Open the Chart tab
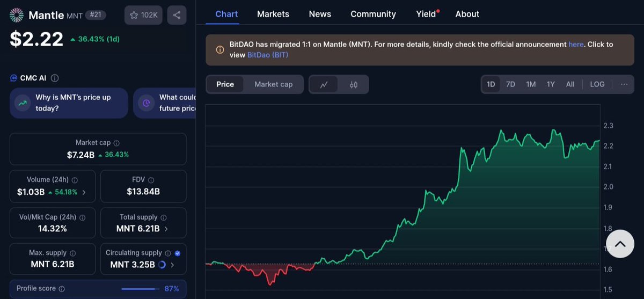Screen dimensions: 644x299 [x=226, y=14]
